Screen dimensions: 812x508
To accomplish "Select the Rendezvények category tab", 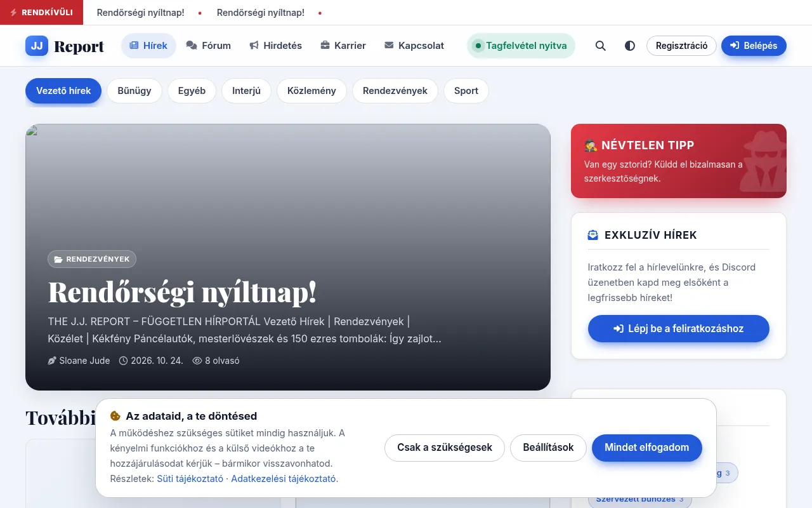I will coord(395,91).
